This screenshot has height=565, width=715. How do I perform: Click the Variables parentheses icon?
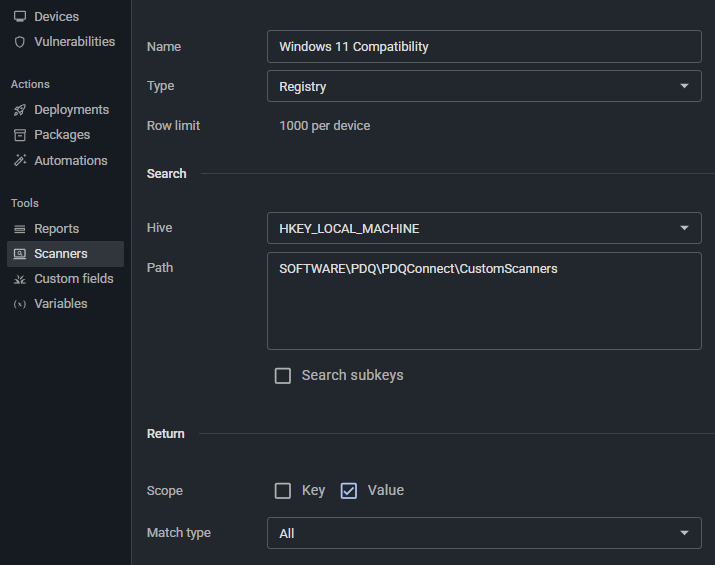coord(20,304)
